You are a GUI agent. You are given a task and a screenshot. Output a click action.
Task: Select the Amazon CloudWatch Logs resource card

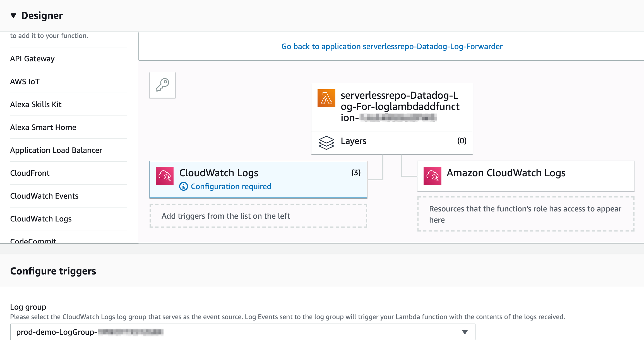pyautogui.click(x=526, y=176)
